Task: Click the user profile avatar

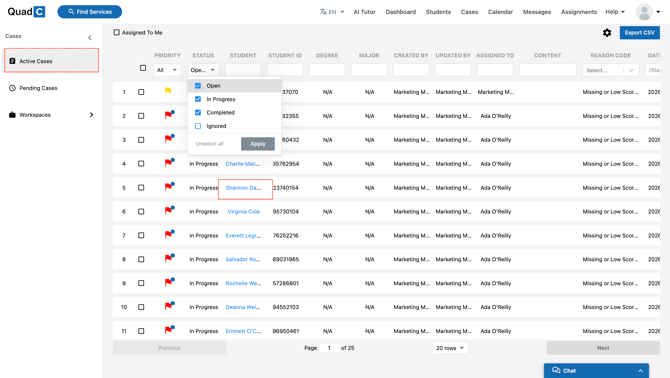Action: [644, 12]
